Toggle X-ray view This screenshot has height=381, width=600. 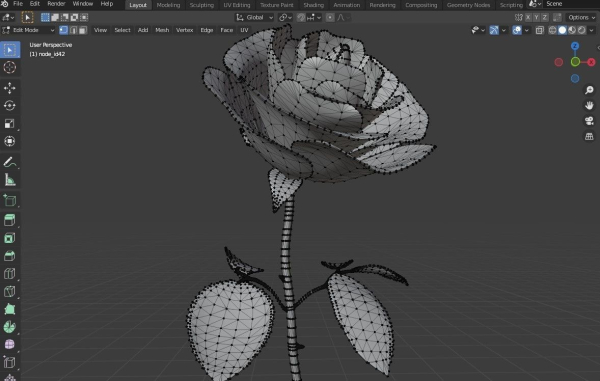540,30
